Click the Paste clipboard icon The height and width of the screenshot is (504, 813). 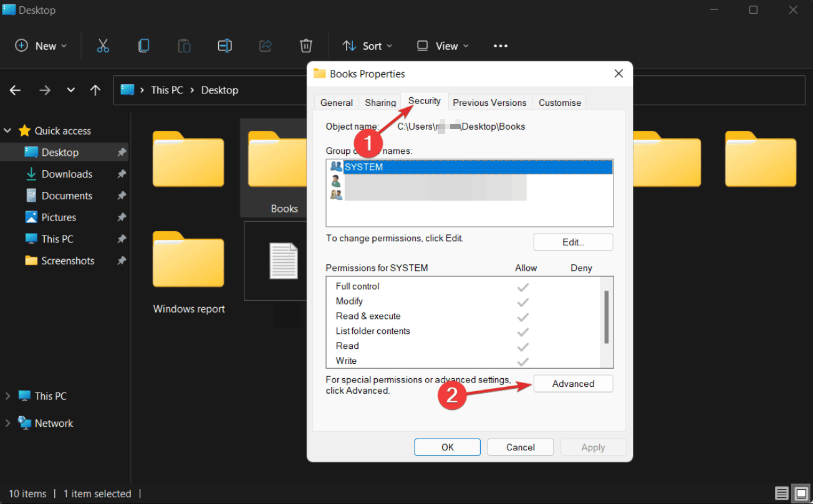tap(184, 45)
